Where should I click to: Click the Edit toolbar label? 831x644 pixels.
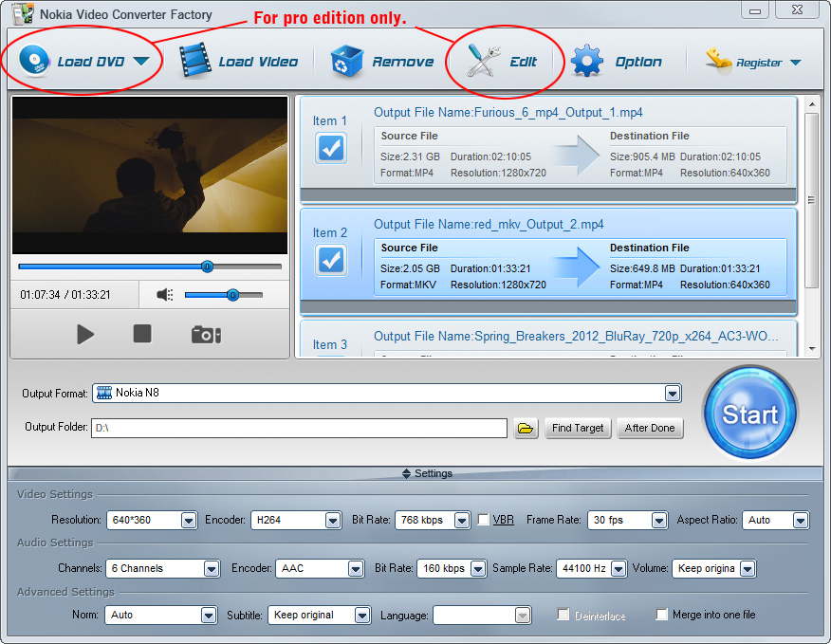[523, 62]
